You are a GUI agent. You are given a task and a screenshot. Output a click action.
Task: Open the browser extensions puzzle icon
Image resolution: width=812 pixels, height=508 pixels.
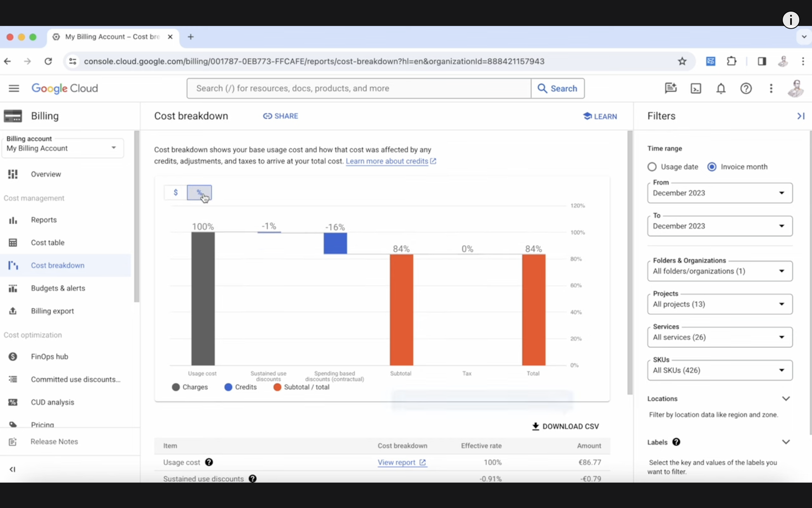click(731, 61)
